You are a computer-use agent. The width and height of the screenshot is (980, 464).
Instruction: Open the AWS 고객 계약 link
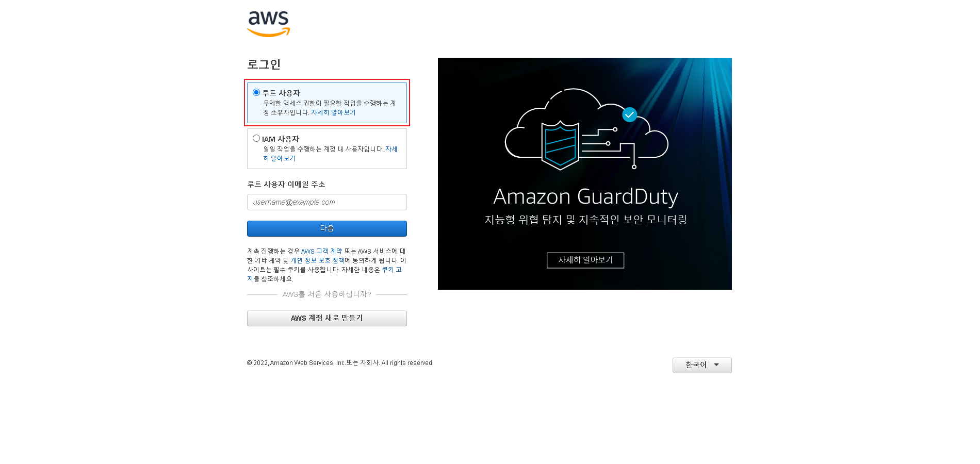tap(321, 251)
